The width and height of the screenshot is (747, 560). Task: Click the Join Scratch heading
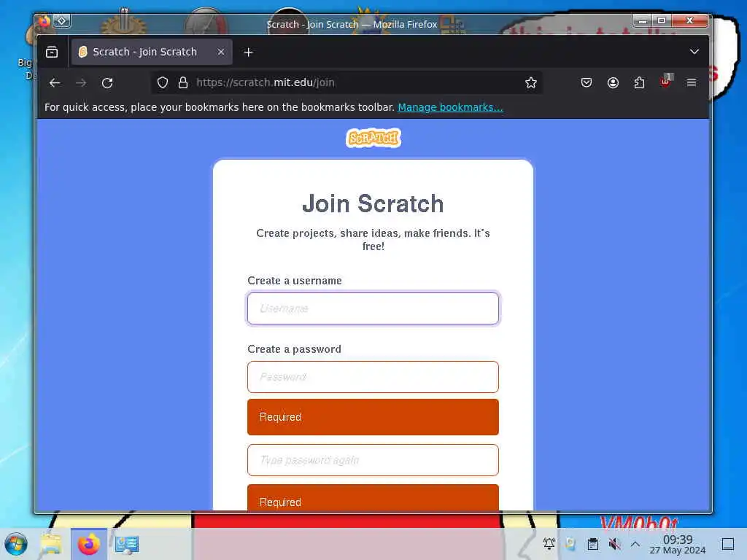point(373,204)
